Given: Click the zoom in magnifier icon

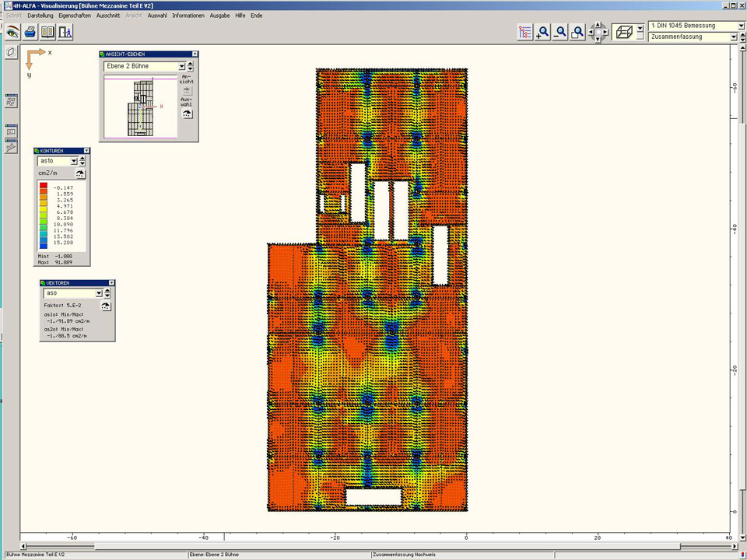Looking at the screenshot, I should [542, 32].
